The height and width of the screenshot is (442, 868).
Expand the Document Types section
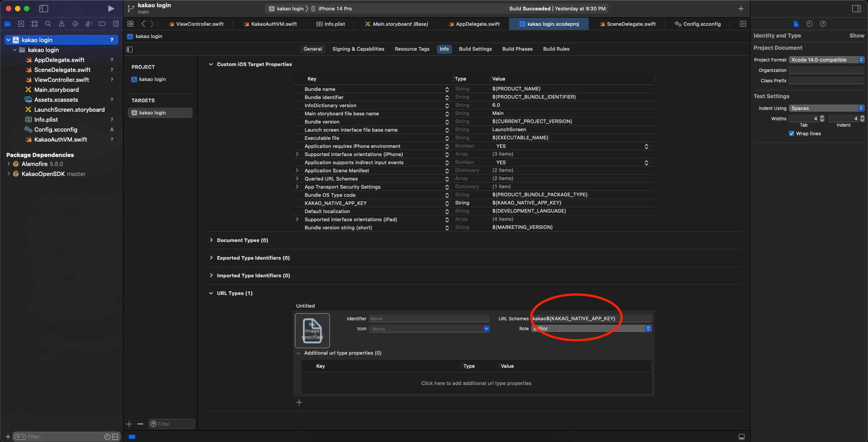(211, 240)
